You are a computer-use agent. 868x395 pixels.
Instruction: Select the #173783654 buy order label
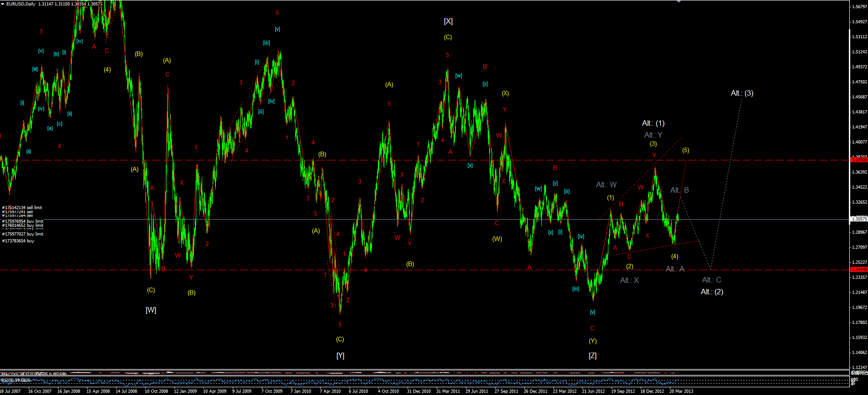click(x=18, y=241)
